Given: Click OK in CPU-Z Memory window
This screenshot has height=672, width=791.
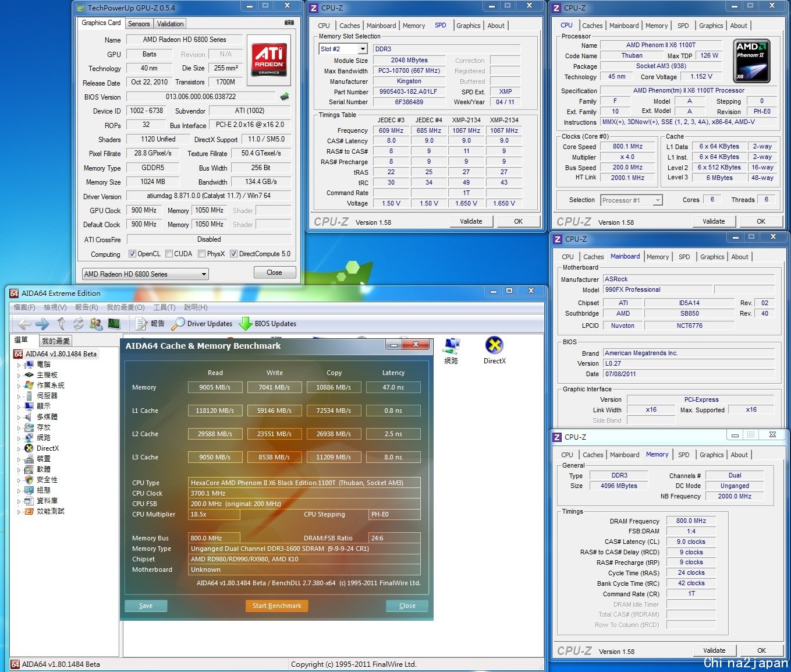Looking at the screenshot, I should [761, 650].
